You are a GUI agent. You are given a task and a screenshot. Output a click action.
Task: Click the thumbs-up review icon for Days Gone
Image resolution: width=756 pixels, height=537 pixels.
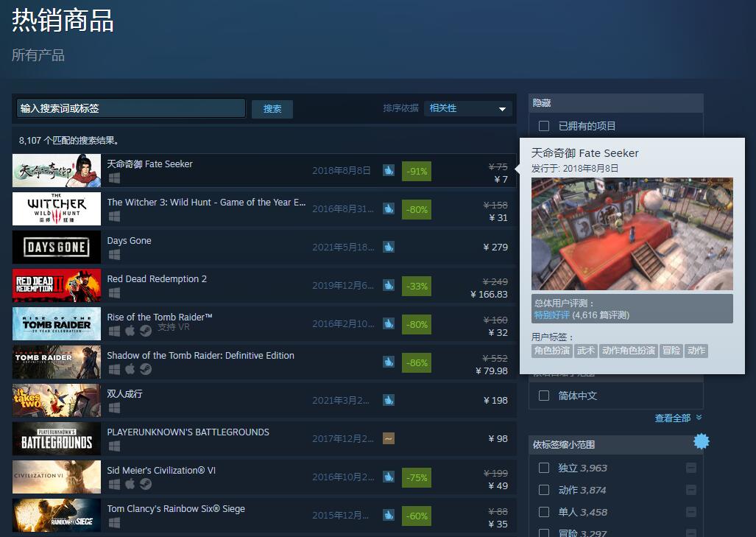click(x=389, y=247)
